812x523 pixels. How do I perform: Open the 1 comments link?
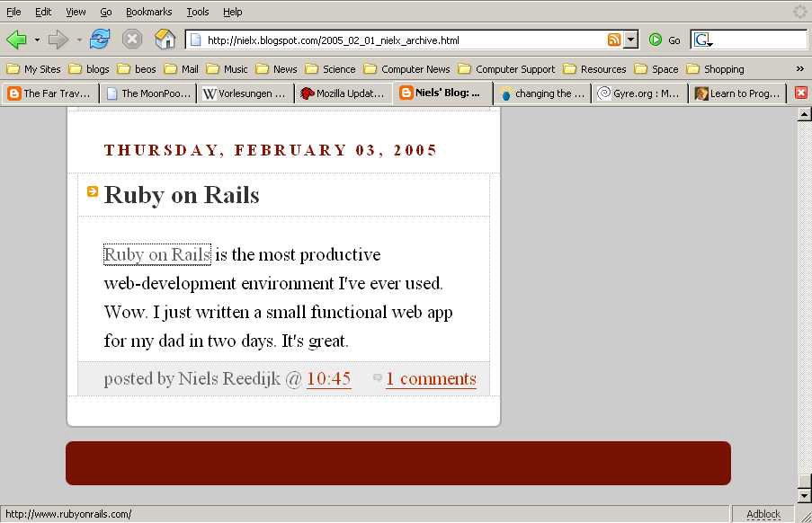(x=431, y=378)
